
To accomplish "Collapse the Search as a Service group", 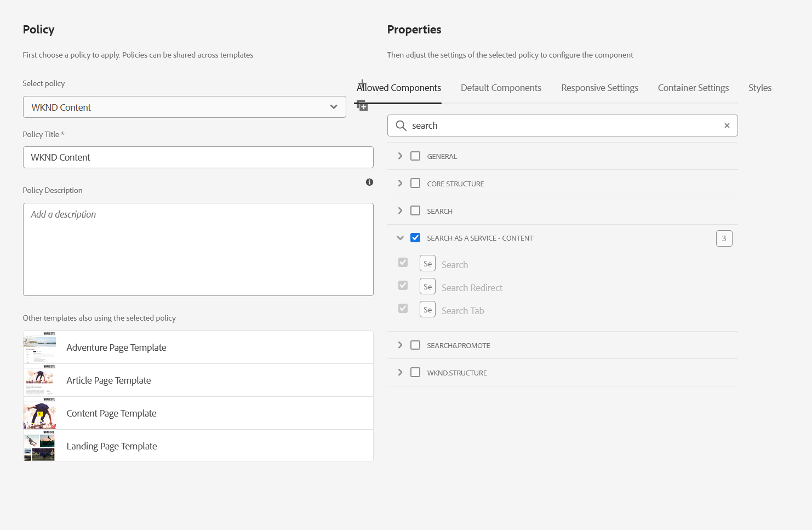I will pyautogui.click(x=400, y=238).
